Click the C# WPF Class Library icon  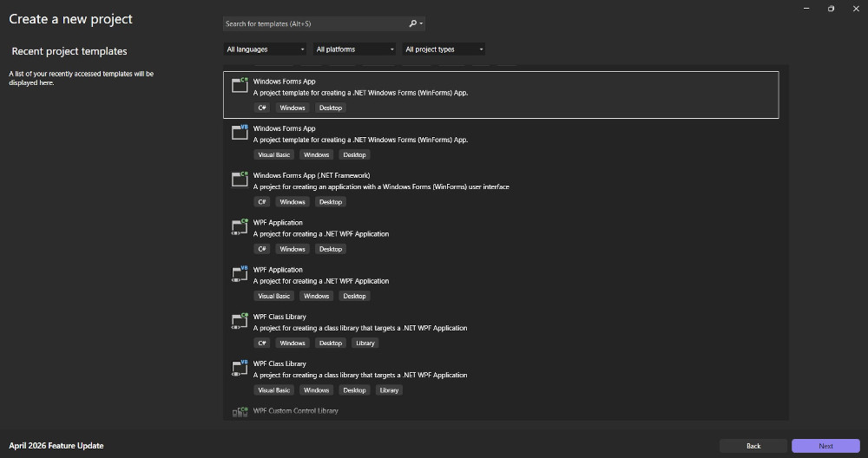(240, 320)
